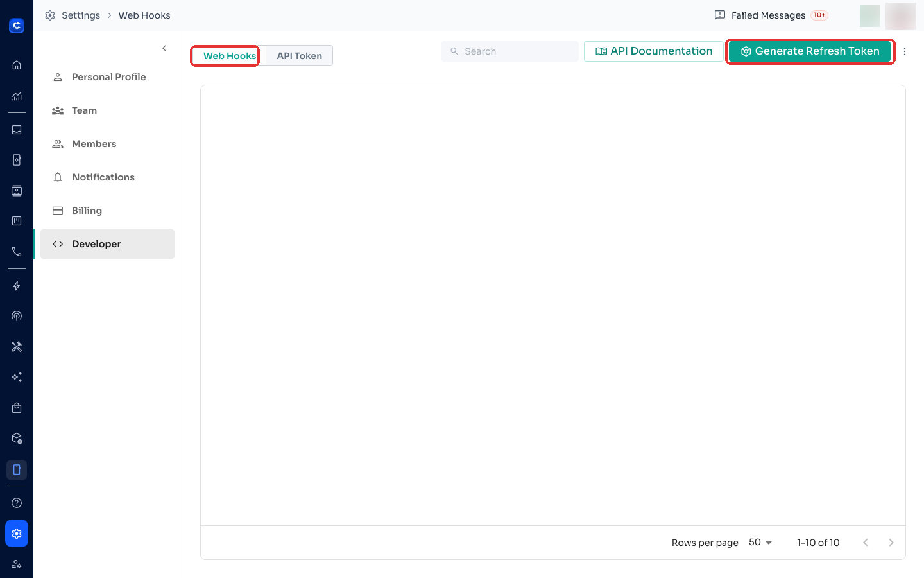Viewport: 924px width, 578px height.
Task: Switch to the API Token tab
Action: (300, 56)
